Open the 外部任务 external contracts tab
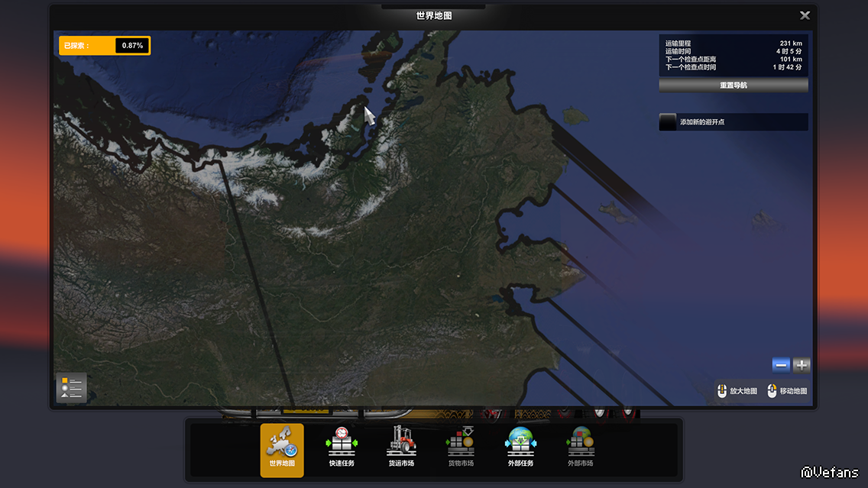The image size is (868, 488). [x=521, y=447]
